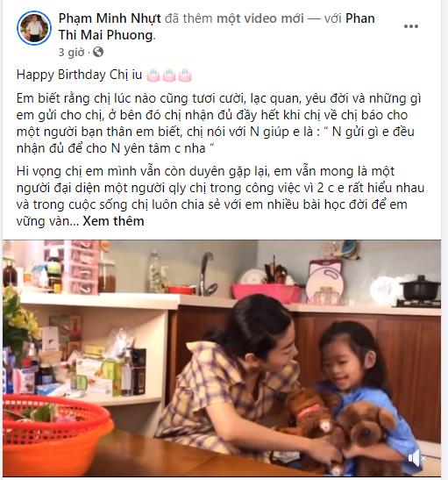Play the video by clicking the woman
Image resolution: width=448 pixels, height=480 pixels.
tap(242, 376)
